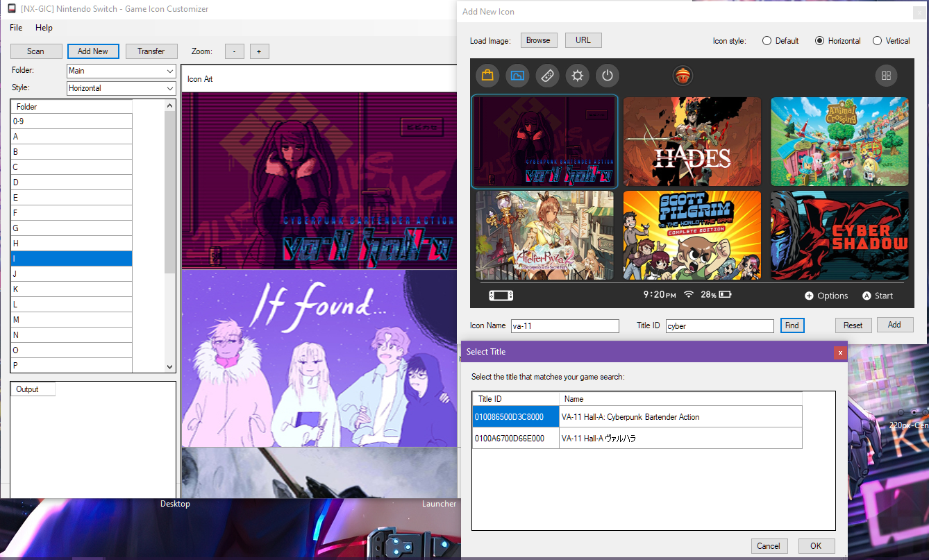Open the Controllers icon in preview

tap(547, 76)
